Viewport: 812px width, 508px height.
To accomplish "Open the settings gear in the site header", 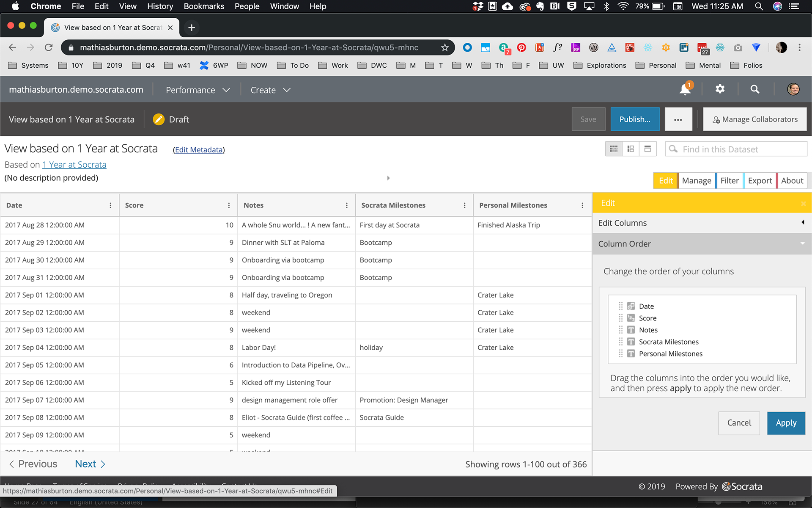I will (x=720, y=89).
